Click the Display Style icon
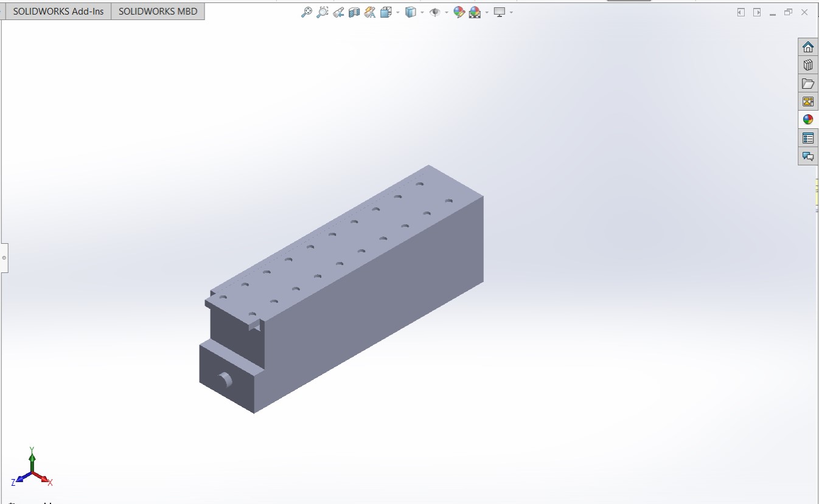Viewport: 819px width, 504px height. (411, 12)
